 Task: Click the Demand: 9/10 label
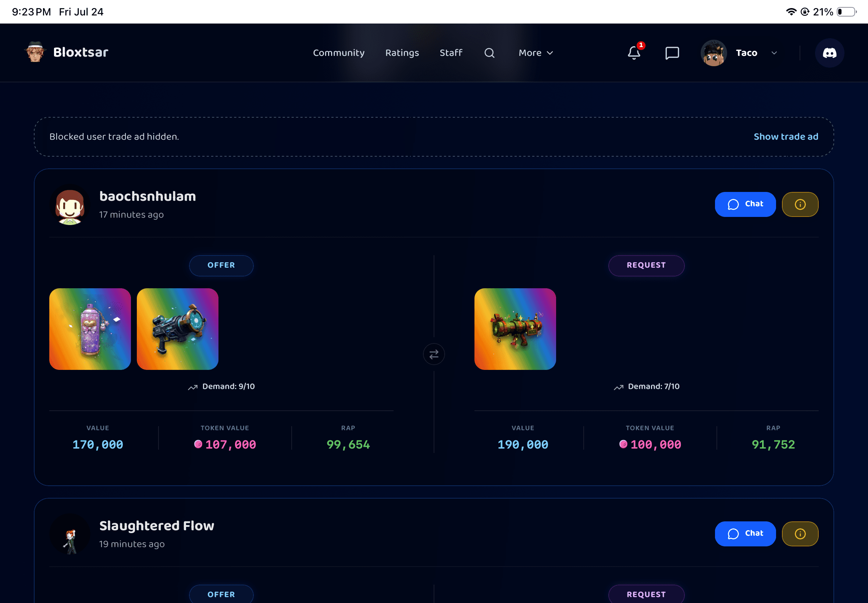pos(229,386)
